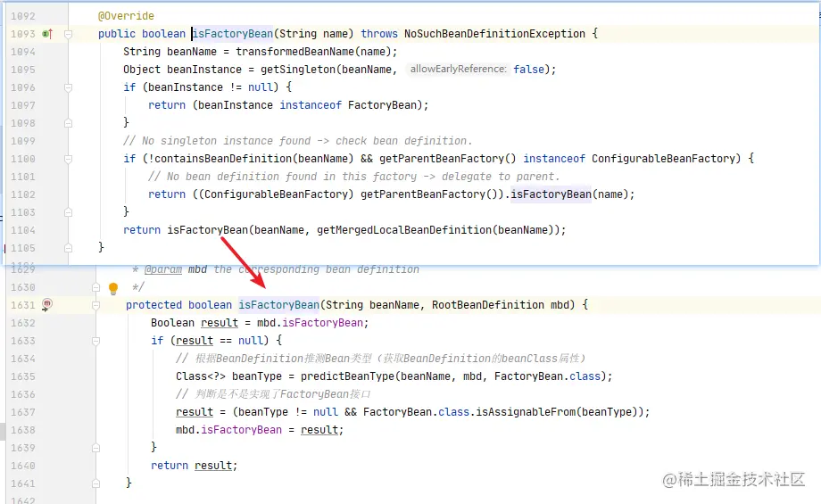Click fold end marker on line 1641
The width and height of the screenshot is (821, 504).
95,483
